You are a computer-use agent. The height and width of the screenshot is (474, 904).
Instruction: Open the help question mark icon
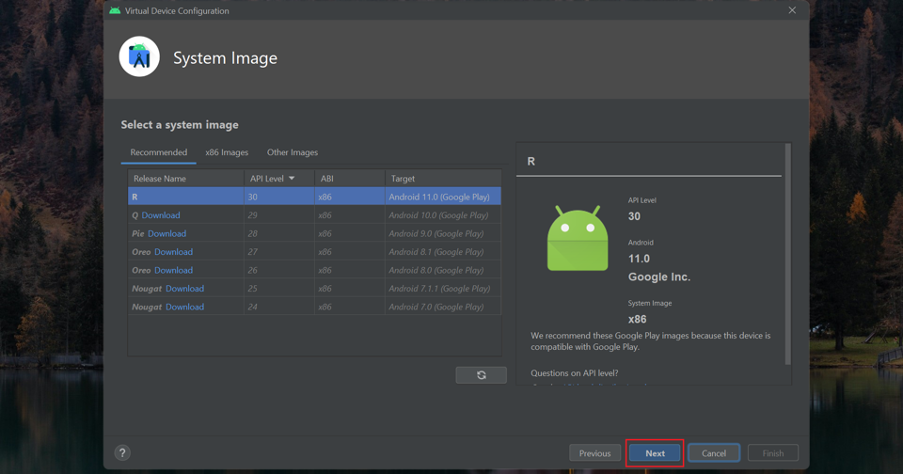tap(122, 453)
